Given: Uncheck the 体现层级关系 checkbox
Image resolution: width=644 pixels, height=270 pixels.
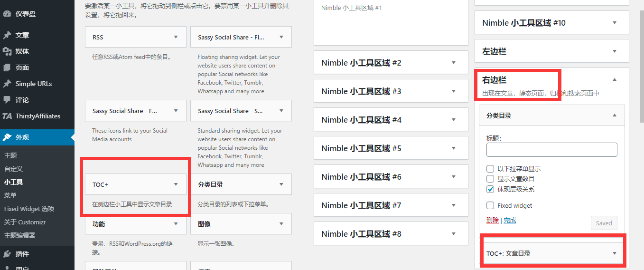Looking at the screenshot, I should (x=490, y=189).
